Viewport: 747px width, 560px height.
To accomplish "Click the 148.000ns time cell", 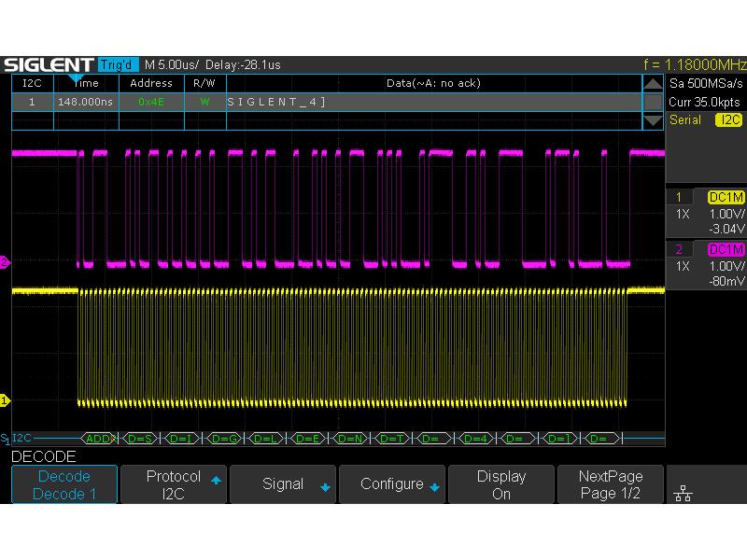I will tap(86, 102).
